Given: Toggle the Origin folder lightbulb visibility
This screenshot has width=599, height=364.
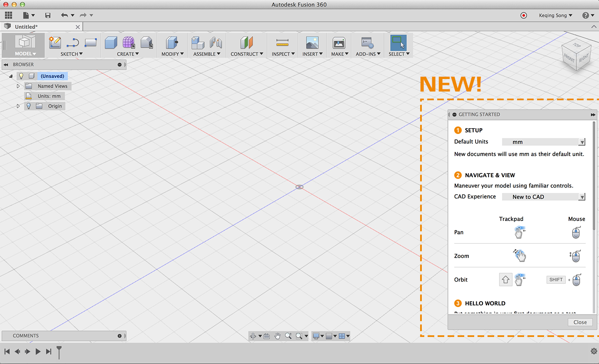Looking at the screenshot, I should [29, 106].
